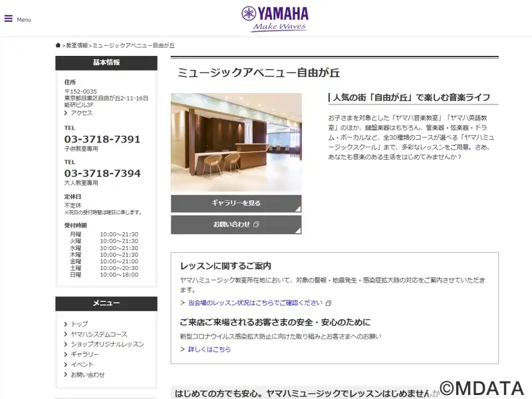Select ギャラリー in the sidebar menu

(85, 354)
